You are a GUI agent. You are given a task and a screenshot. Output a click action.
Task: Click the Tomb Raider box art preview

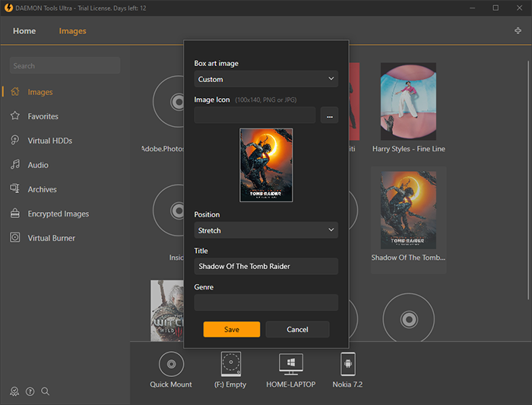pyautogui.click(x=266, y=165)
